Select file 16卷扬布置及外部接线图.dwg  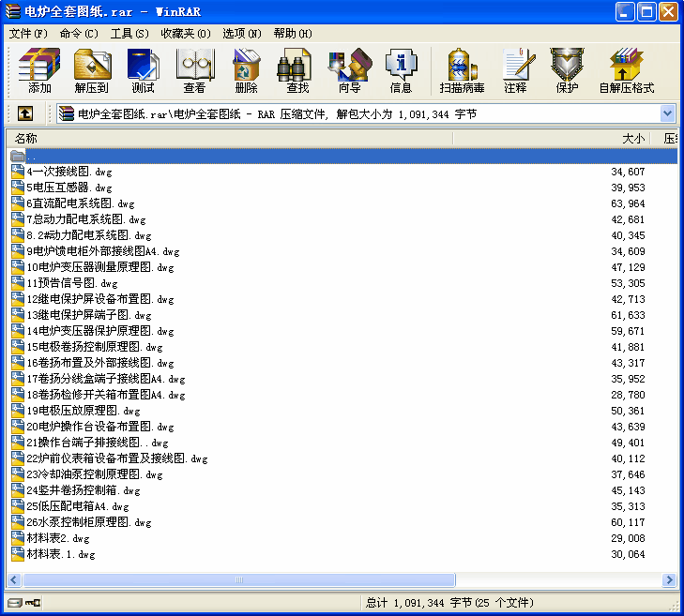point(100,363)
